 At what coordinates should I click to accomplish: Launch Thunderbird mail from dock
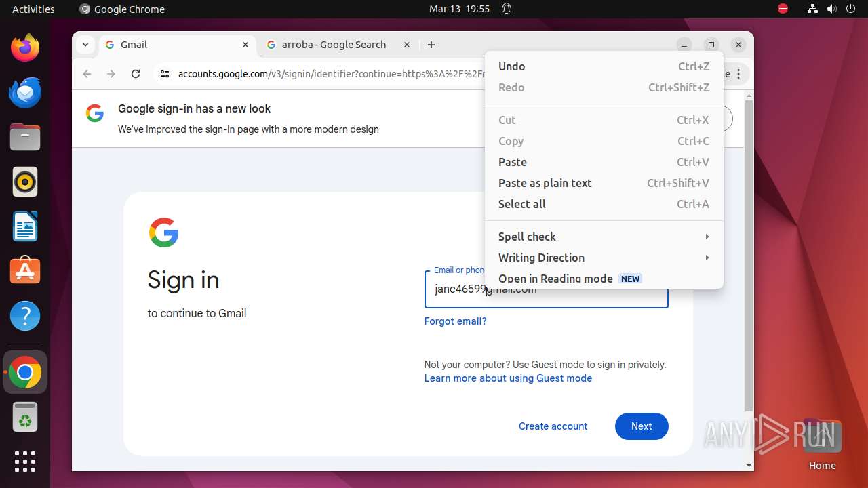pos(25,92)
